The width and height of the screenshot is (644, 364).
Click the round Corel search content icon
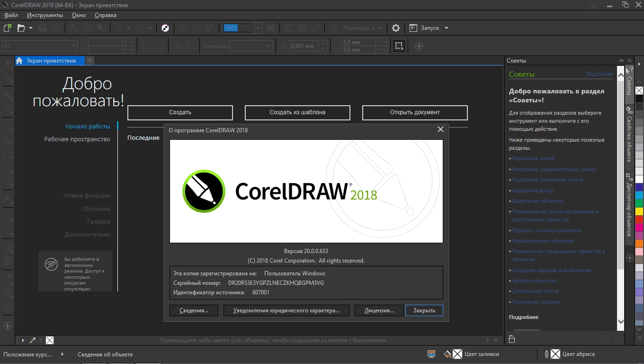tap(165, 28)
